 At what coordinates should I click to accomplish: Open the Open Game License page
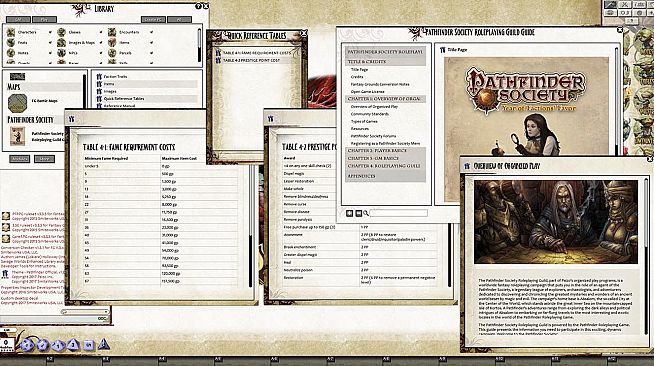367,92
